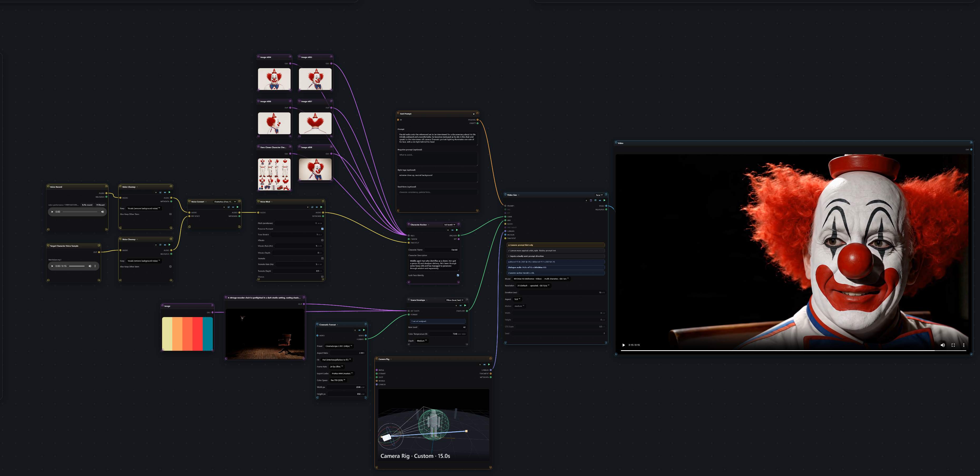Run the Cinematic Format node with its play icon

(364, 330)
